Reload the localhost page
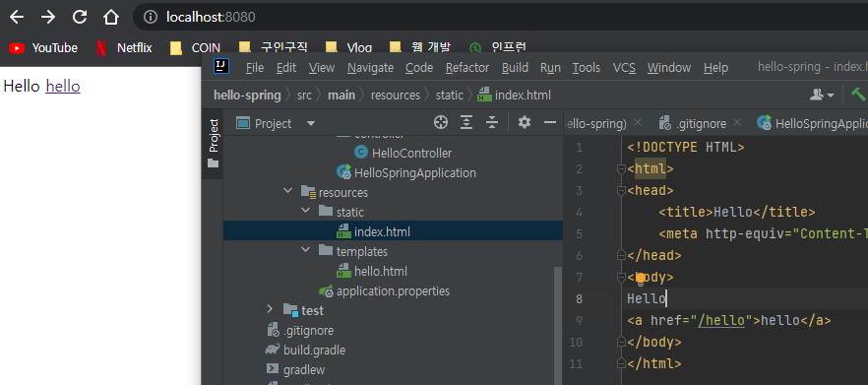 pos(80,17)
